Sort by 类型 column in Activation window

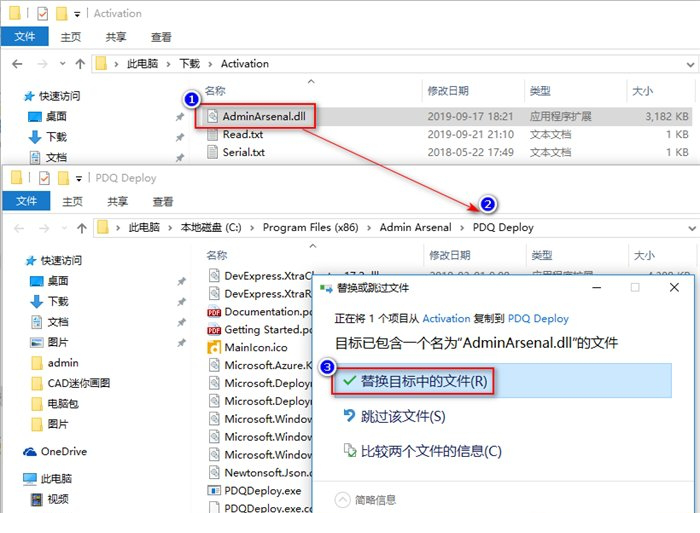click(x=540, y=91)
